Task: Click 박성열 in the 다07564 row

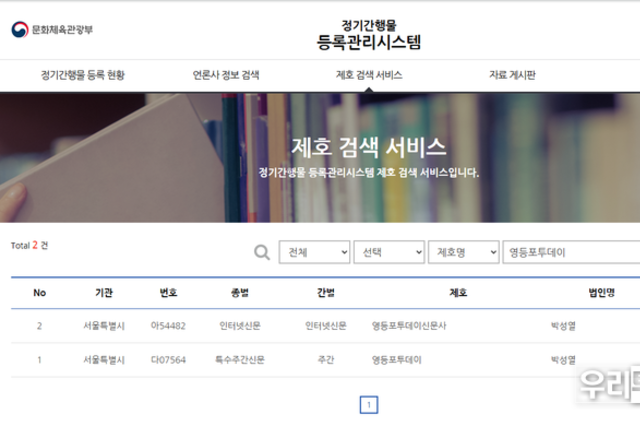Action: click(x=563, y=360)
